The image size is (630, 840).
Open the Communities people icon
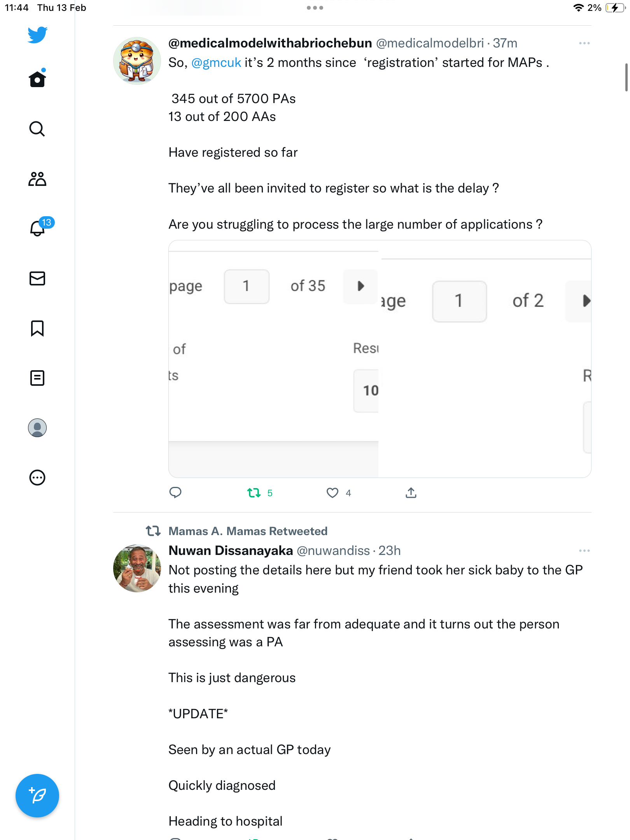tap(37, 179)
